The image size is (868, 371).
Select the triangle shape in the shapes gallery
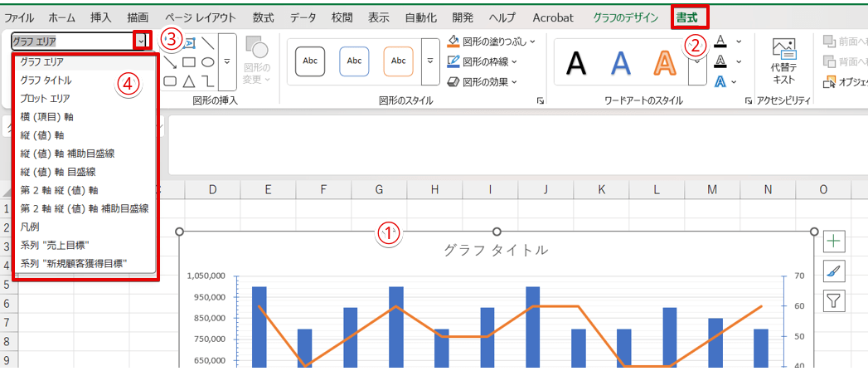click(x=189, y=81)
